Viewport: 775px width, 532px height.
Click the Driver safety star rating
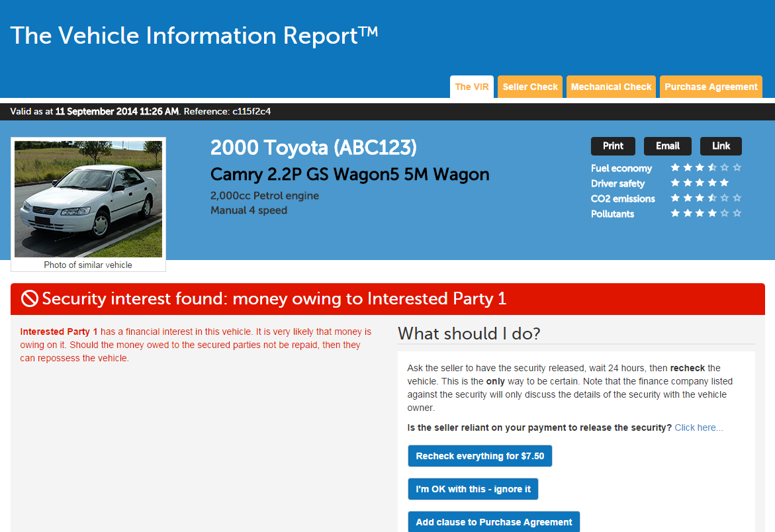tap(700, 183)
